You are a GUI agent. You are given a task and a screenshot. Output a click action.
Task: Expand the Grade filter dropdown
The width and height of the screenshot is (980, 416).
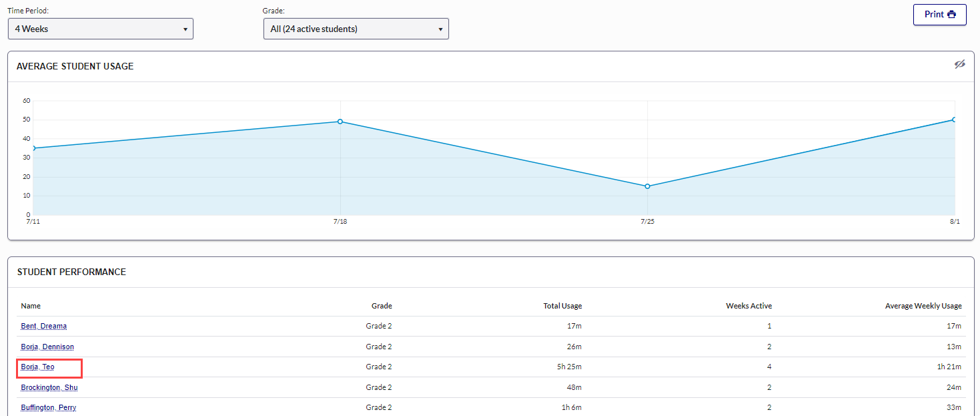[356, 29]
